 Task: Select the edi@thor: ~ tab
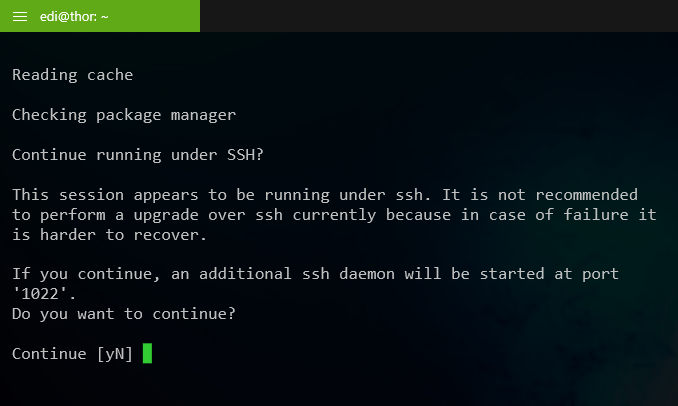pos(100,16)
